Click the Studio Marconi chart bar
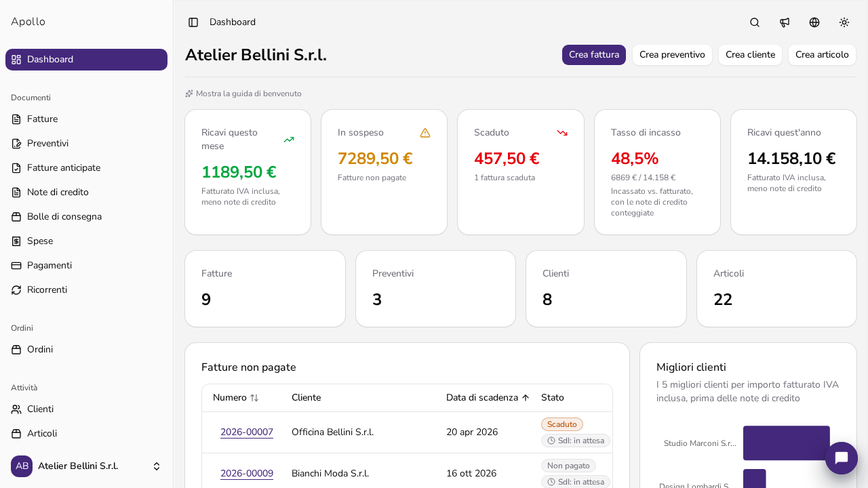 pyautogui.click(x=787, y=443)
